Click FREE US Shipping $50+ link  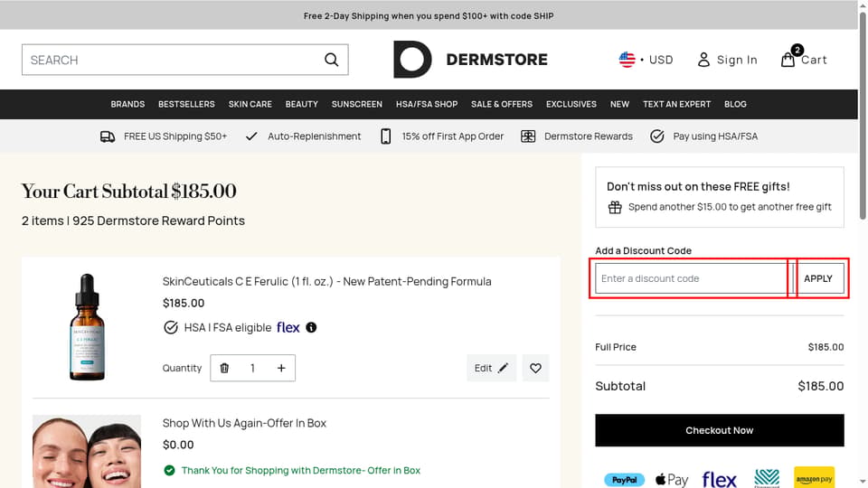pos(175,136)
